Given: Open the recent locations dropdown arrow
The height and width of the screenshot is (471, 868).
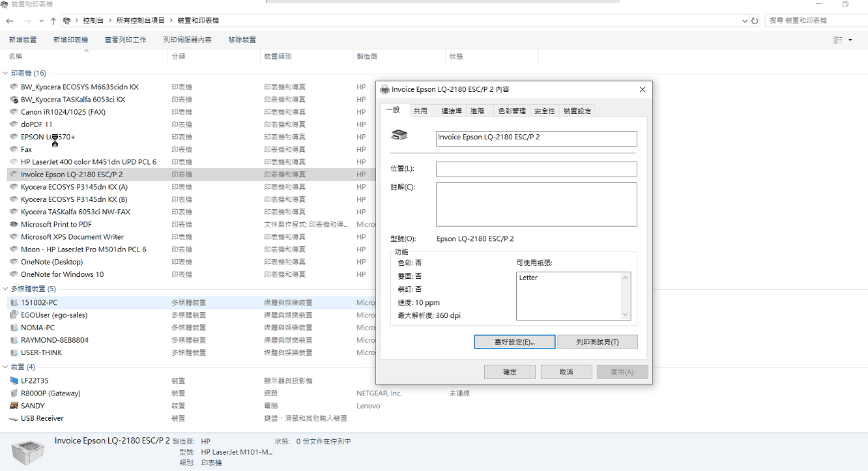Looking at the screenshot, I should coord(41,21).
